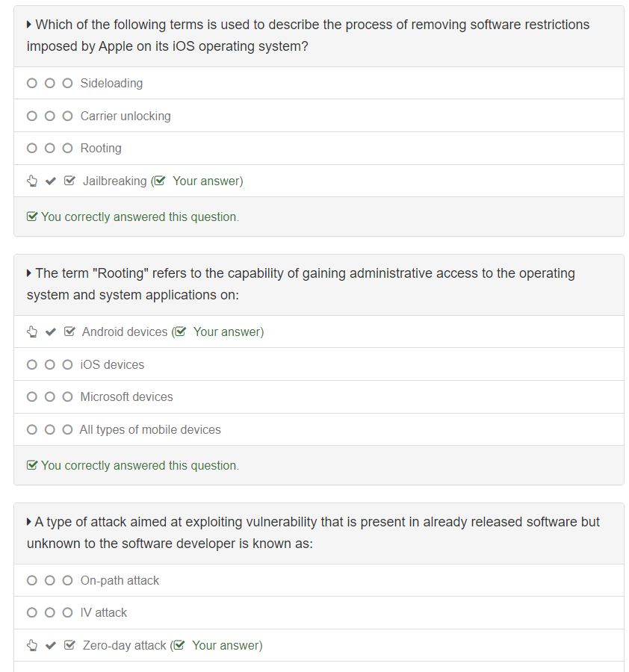The height and width of the screenshot is (672, 629).
Task: Click the pointing hand icon beside Jailbreaking
Action: click(32, 181)
